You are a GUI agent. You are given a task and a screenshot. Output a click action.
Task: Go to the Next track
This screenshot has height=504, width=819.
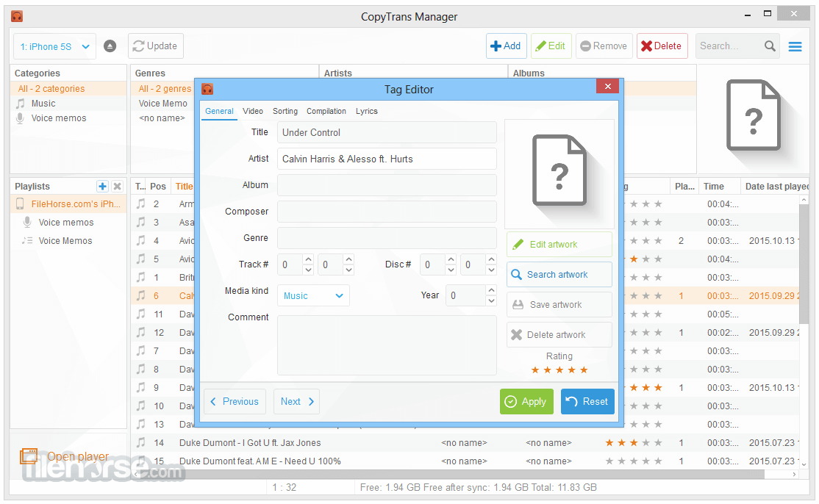(x=297, y=402)
